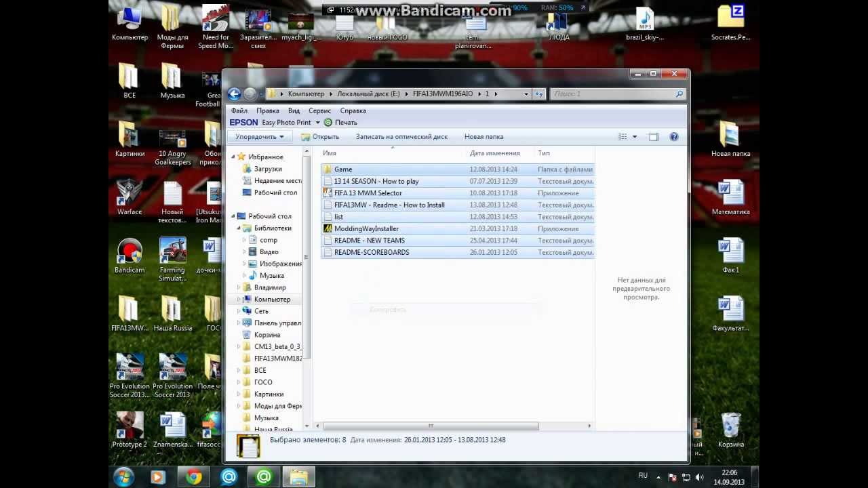Open Загрузки in navigation pane
Image resolution: width=868 pixels, height=488 pixels.
pyautogui.click(x=268, y=169)
